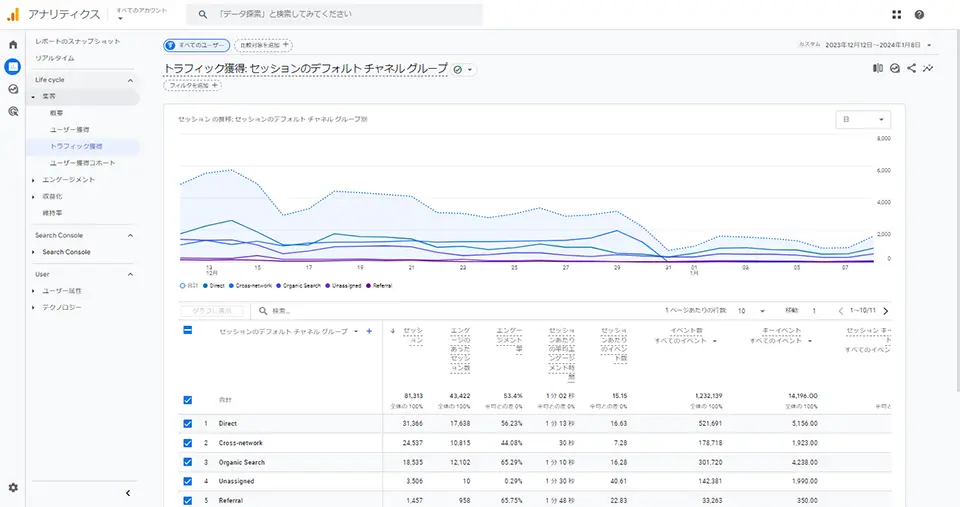Open Retention report item
Screen dimensions: 960x507
(x=52, y=213)
